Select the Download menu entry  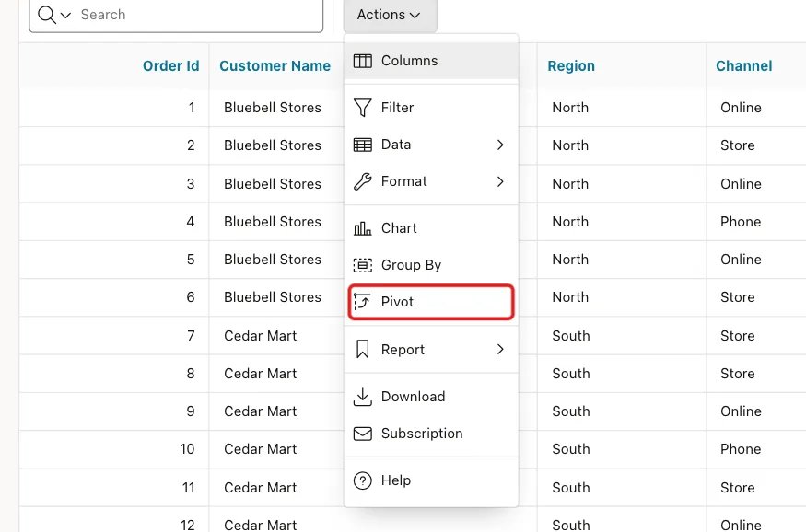pos(431,397)
